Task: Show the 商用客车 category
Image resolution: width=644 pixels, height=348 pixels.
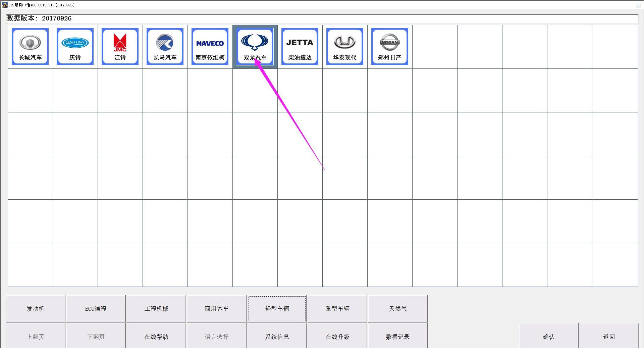Action: [x=217, y=309]
